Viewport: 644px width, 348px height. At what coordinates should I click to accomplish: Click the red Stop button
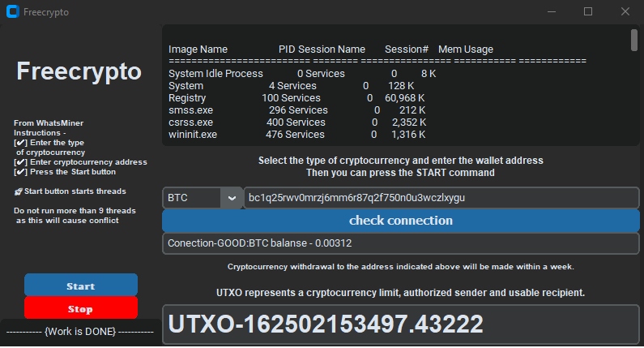[81, 307]
